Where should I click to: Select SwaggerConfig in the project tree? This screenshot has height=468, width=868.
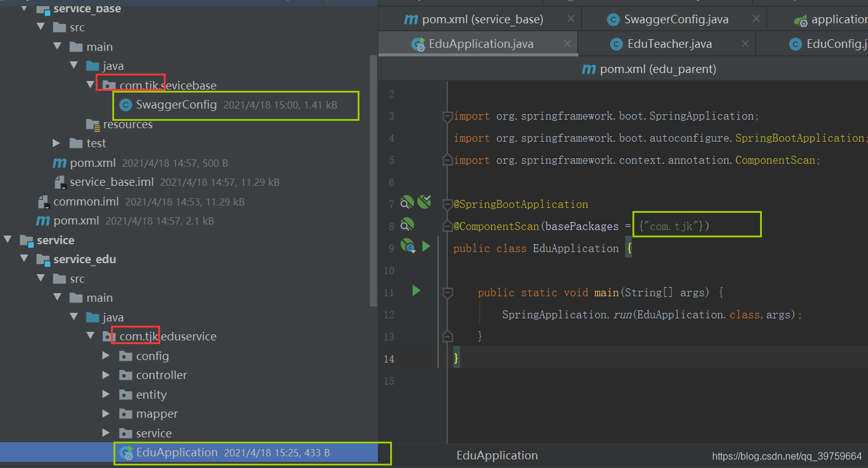(x=177, y=105)
